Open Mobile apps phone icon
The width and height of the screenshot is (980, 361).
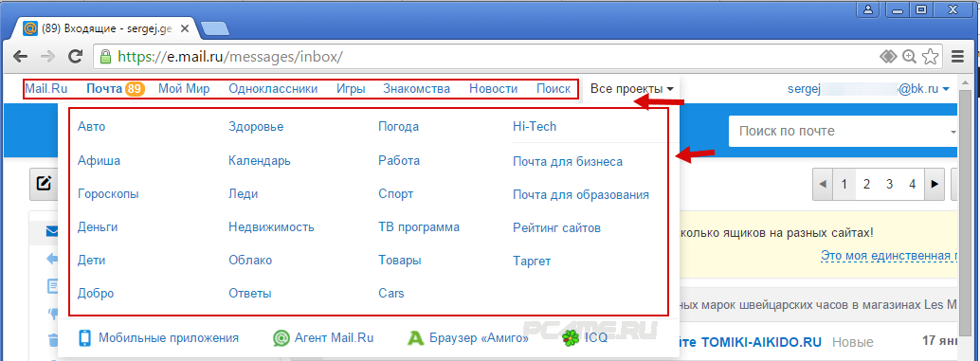coord(85,338)
